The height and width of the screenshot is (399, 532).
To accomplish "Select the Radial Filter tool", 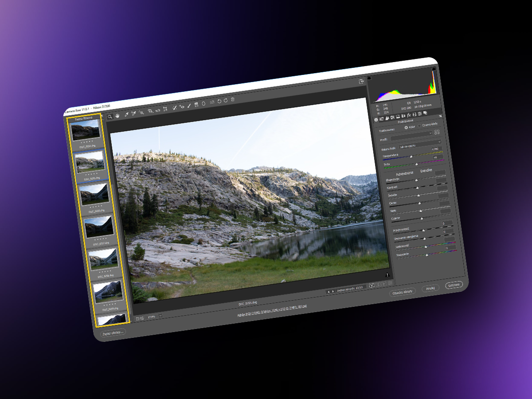I will pos(203,104).
